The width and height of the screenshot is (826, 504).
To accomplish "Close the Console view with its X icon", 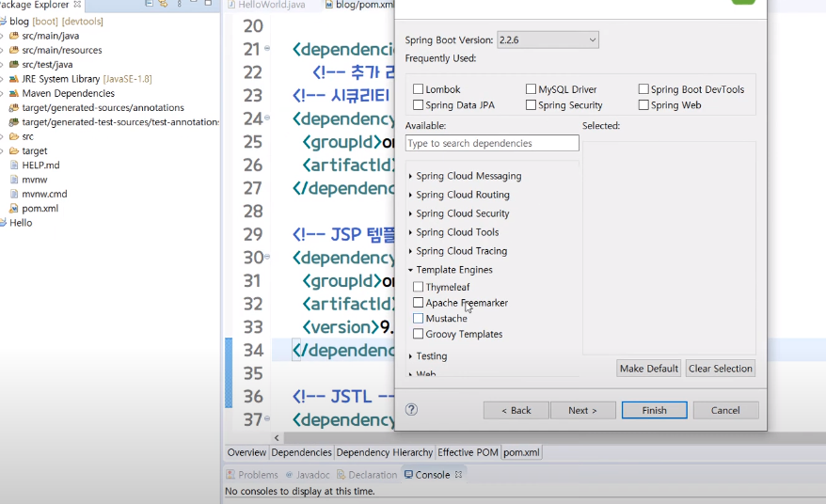I will [458, 475].
